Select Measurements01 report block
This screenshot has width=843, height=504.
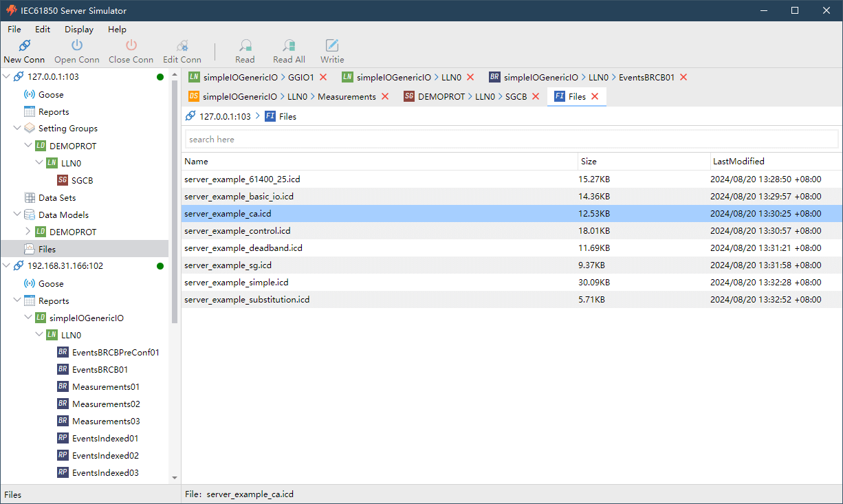coord(106,387)
